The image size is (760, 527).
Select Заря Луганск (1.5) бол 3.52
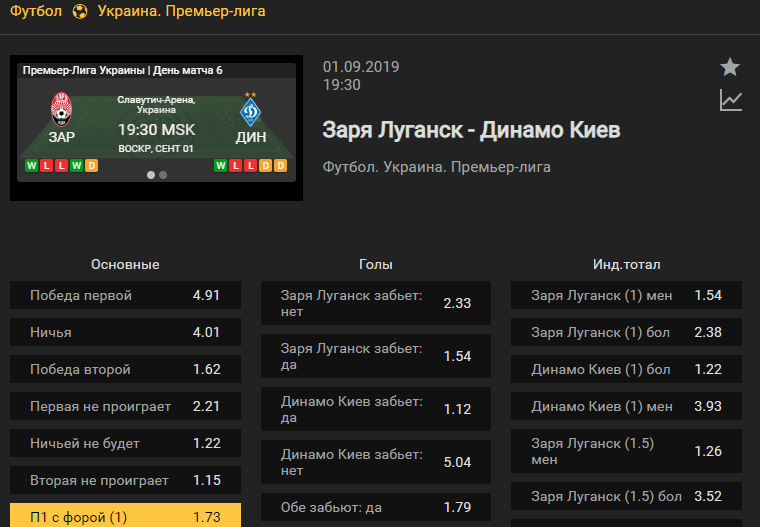coord(626,496)
